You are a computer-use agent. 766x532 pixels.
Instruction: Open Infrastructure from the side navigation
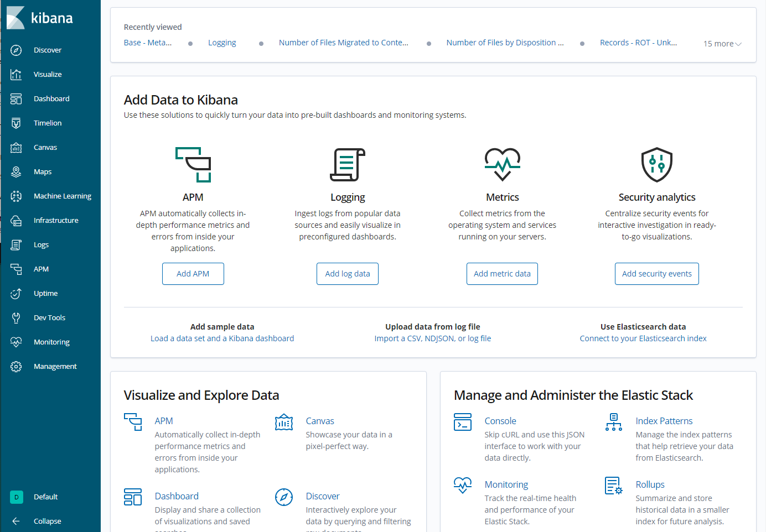tap(56, 221)
